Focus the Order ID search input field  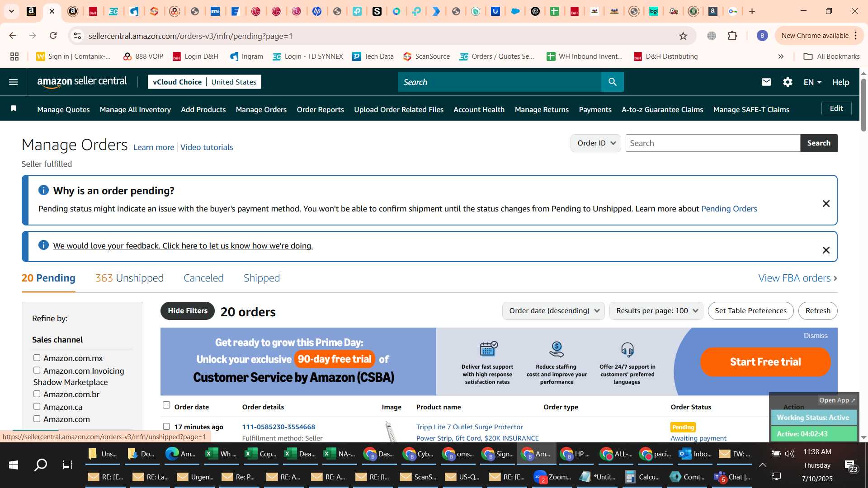pyautogui.click(x=712, y=143)
